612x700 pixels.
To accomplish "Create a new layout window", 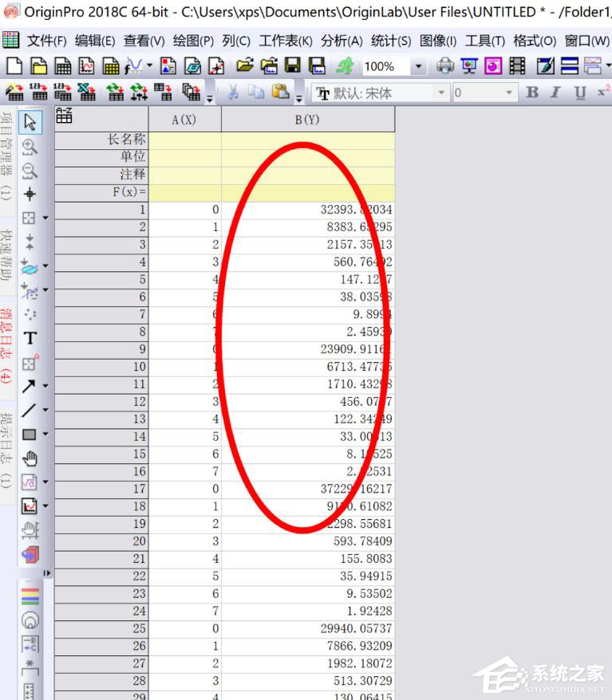I will (x=168, y=66).
